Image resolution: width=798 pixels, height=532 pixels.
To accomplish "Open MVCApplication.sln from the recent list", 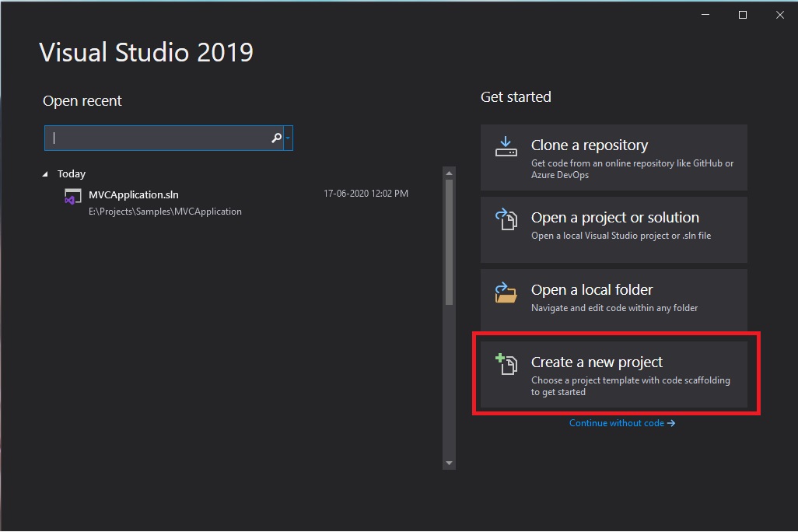I will (236, 202).
